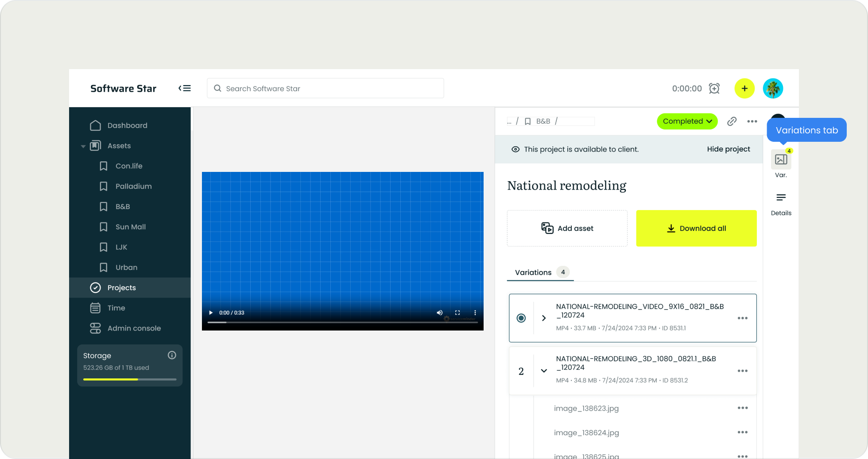Click the Hide project link
868x459 pixels.
(x=728, y=149)
